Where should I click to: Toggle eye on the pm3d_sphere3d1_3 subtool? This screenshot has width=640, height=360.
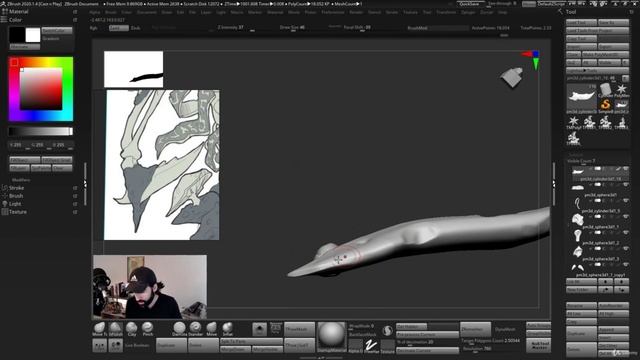(626, 249)
